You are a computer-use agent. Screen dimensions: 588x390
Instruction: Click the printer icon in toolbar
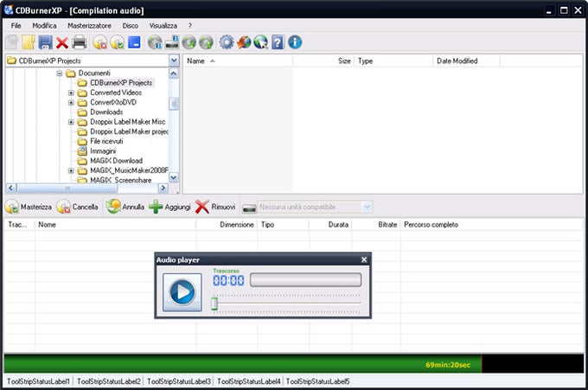pyautogui.click(x=80, y=42)
